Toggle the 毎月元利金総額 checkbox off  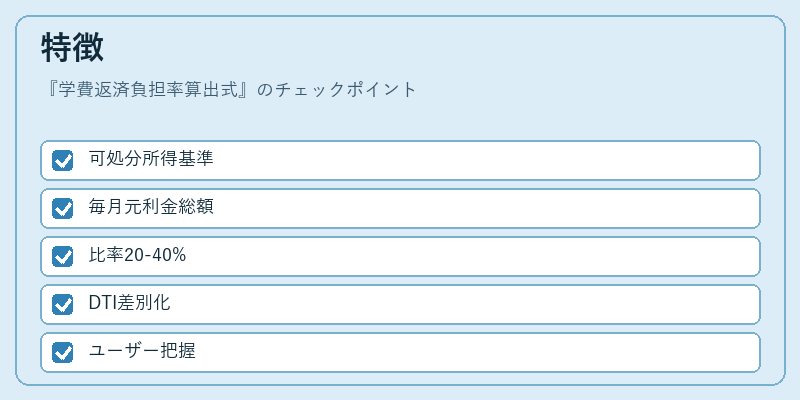click(x=62, y=208)
